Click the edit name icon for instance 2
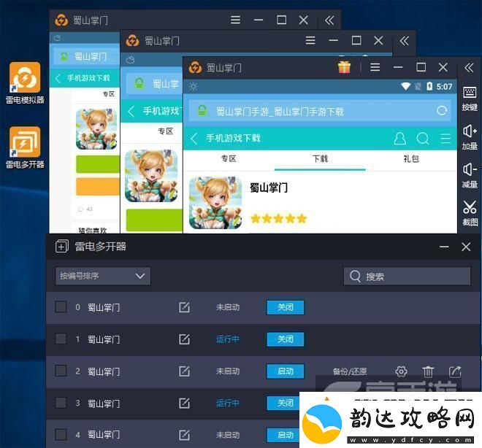 (184, 371)
